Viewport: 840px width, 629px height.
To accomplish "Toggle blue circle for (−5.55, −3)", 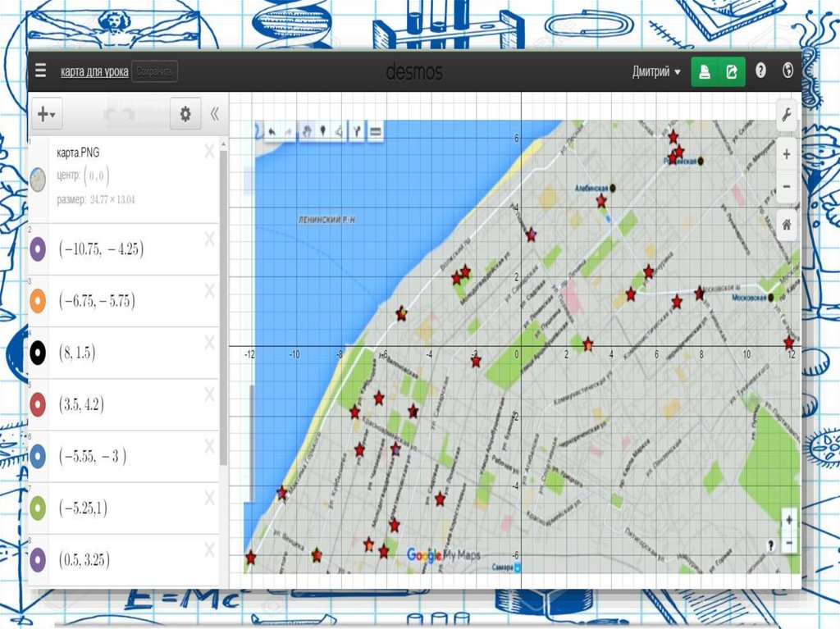I will point(38,457).
